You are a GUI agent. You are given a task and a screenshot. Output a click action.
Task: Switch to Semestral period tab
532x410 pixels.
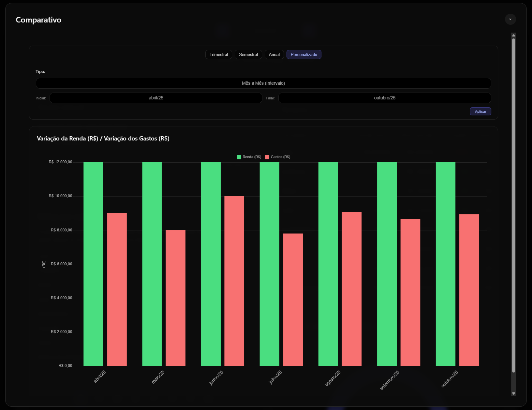(248, 54)
